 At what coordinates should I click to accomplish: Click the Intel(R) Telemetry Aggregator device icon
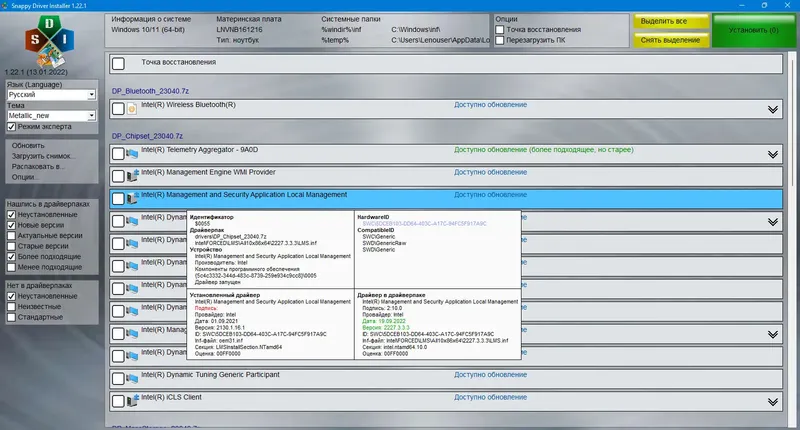(132, 154)
